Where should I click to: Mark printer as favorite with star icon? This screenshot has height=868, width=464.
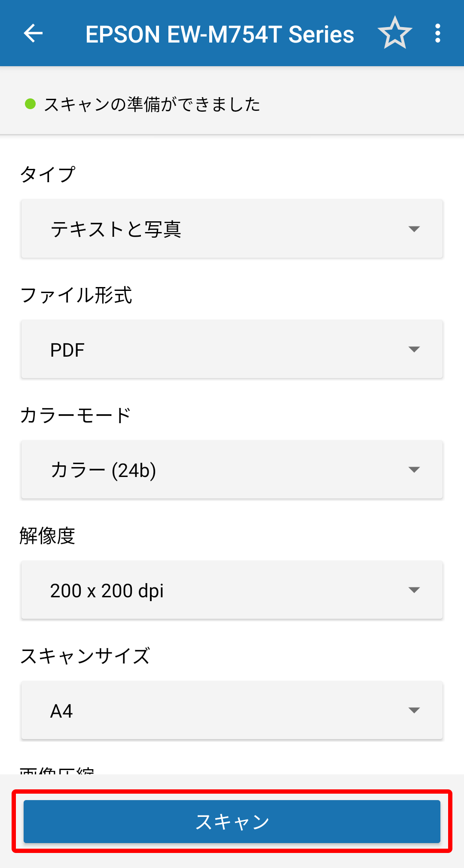[x=395, y=33]
